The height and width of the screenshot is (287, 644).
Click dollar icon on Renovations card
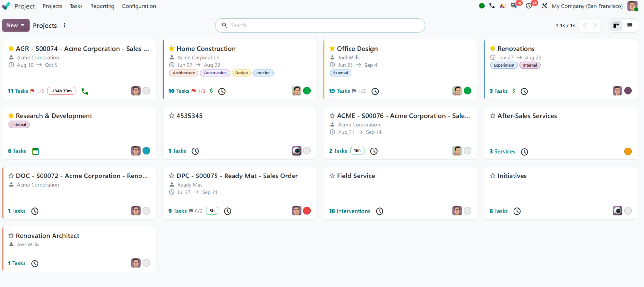pyautogui.click(x=514, y=91)
